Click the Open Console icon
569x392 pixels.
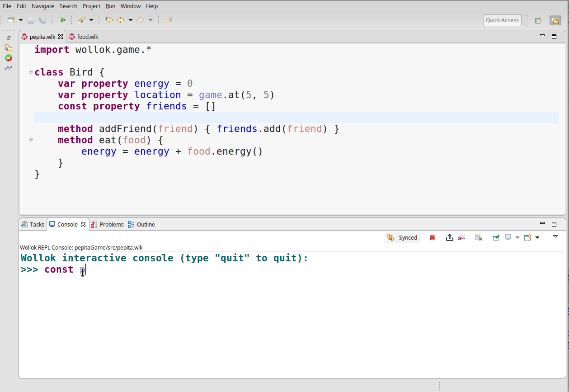click(527, 237)
